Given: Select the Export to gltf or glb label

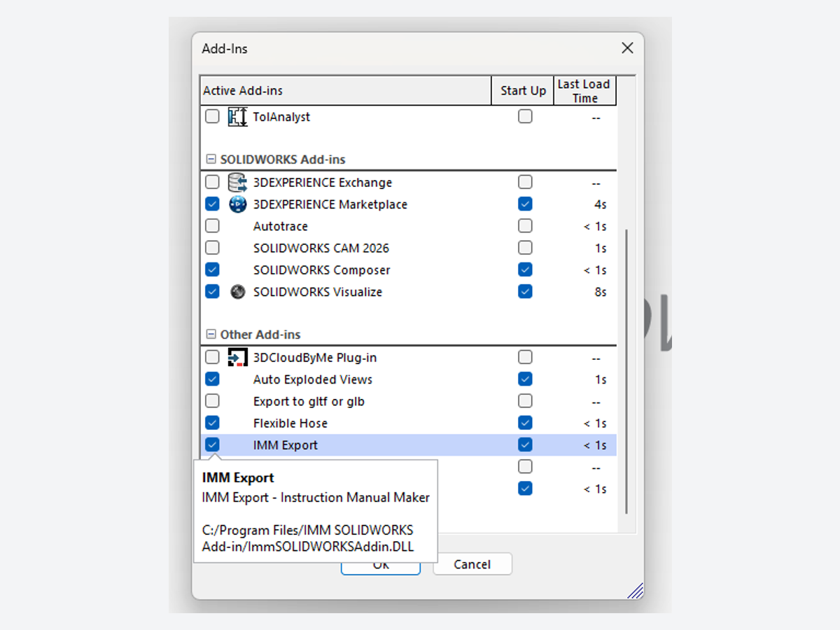Looking at the screenshot, I should [x=309, y=401].
